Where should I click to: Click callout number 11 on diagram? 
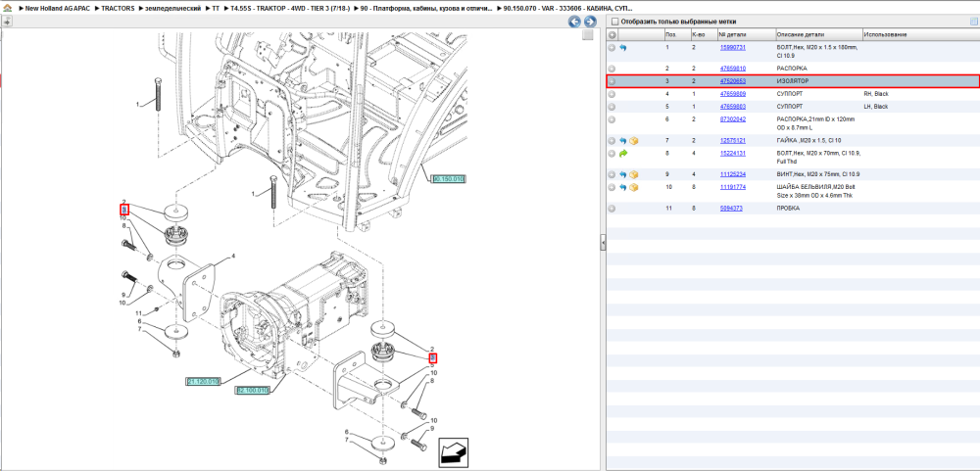tap(139, 313)
